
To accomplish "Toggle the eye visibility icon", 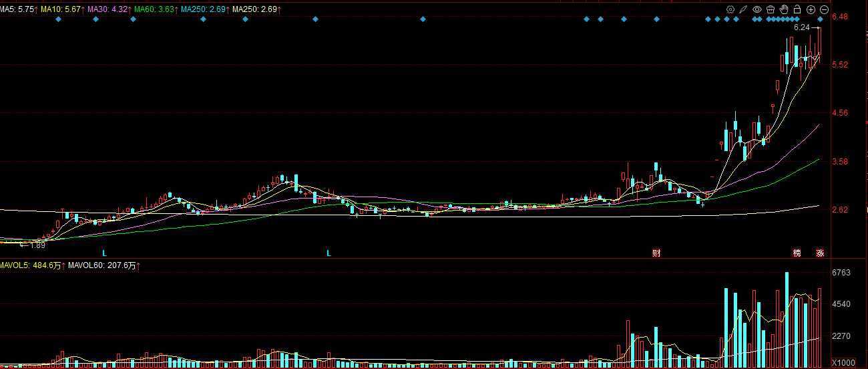I will (757, 9).
